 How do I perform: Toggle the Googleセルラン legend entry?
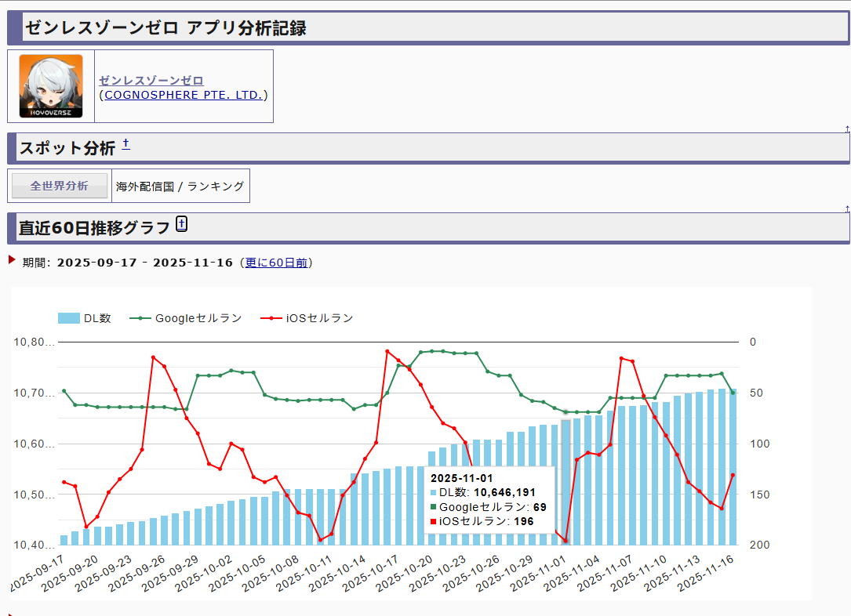click(186, 318)
